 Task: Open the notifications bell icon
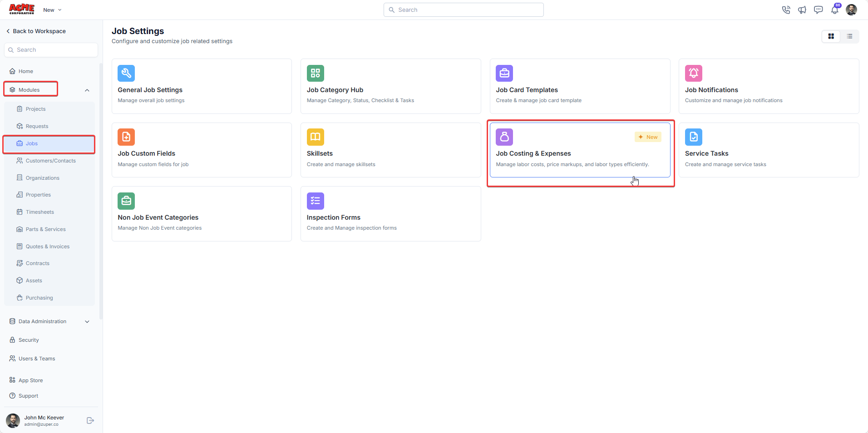(x=835, y=10)
